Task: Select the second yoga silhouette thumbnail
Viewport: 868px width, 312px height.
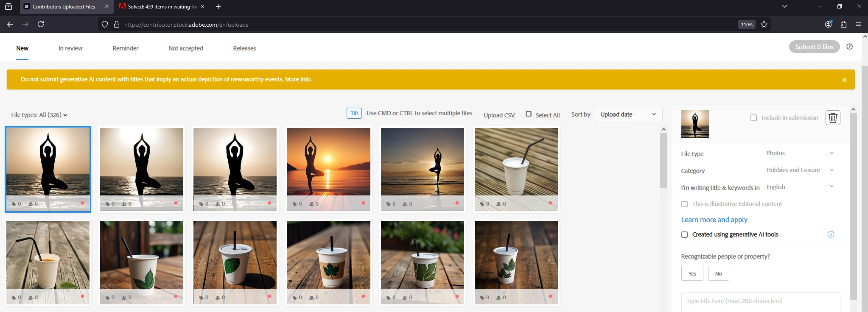Action: pos(142,169)
